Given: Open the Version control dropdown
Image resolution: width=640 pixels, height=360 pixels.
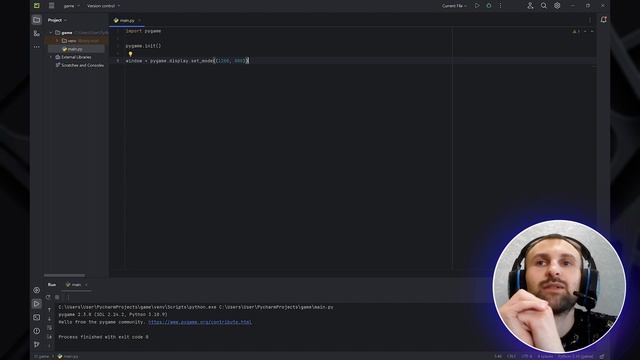Looking at the screenshot, I should click(104, 6).
